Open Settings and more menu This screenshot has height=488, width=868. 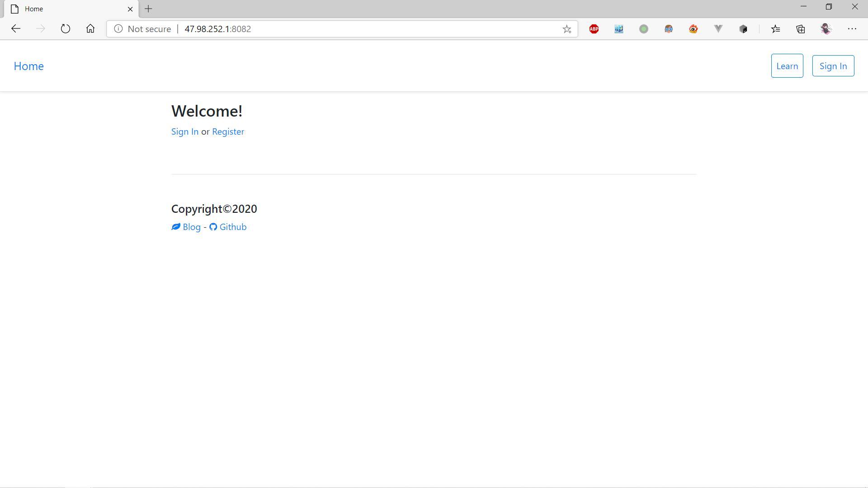852,29
